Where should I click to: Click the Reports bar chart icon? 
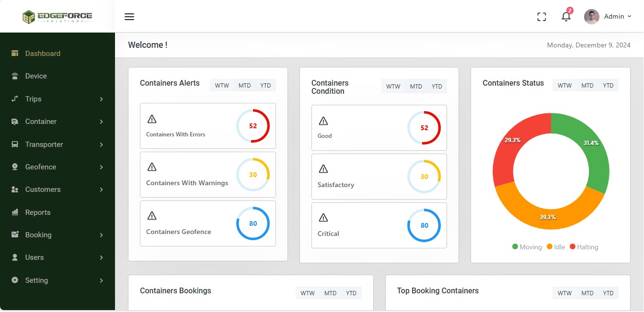coord(15,212)
